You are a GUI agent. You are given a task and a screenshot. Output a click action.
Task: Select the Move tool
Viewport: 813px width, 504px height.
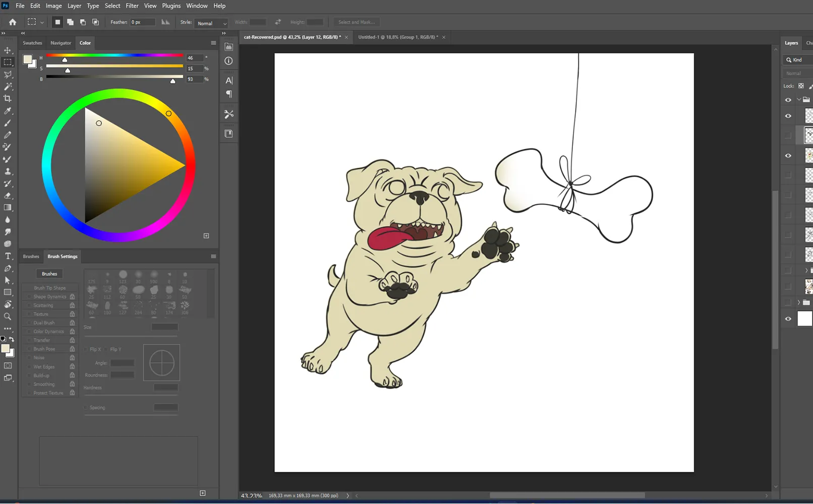(8, 50)
